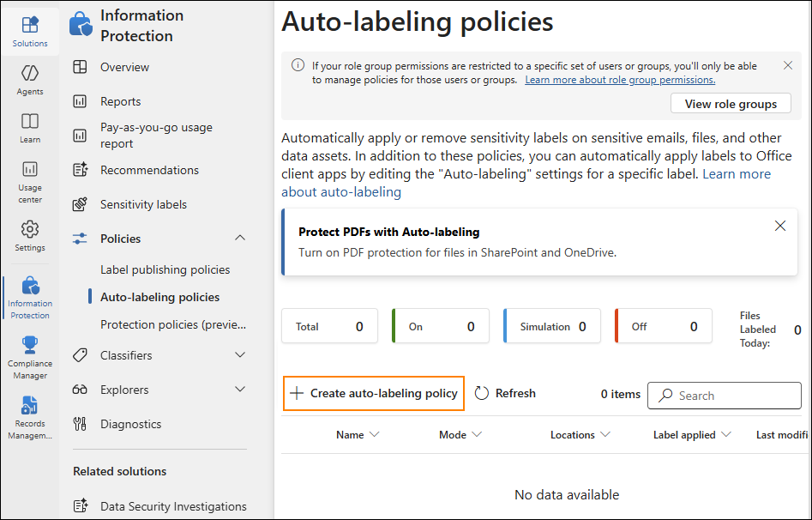The height and width of the screenshot is (520, 812).
Task: Open Learn more about role group permissions link
Action: coord(620,80)
